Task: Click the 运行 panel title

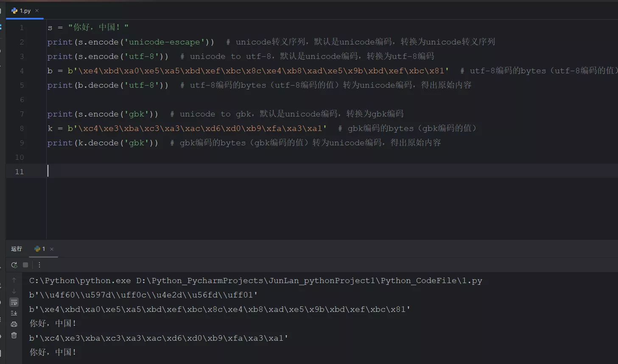Action: (17, 249)
